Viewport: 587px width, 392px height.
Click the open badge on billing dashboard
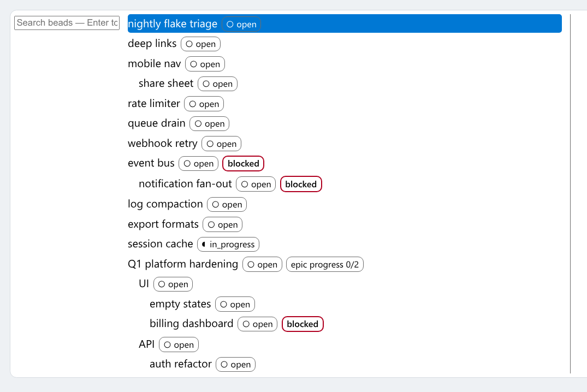[258, 324]
